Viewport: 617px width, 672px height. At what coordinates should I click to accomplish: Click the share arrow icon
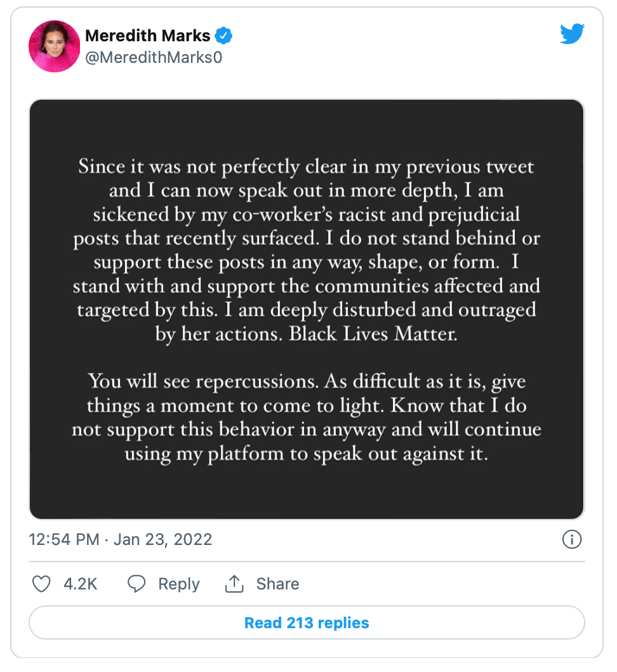234,584
